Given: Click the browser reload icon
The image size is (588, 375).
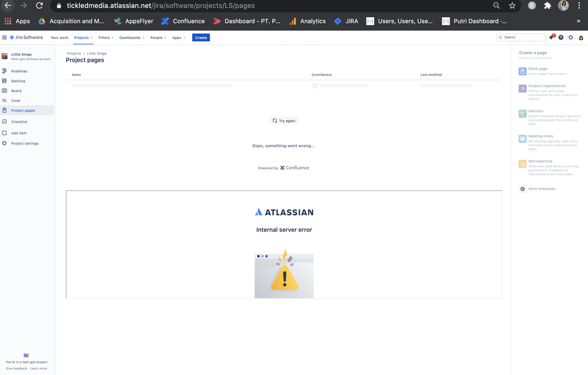Looking at the screenshot, I should [39, 6].
